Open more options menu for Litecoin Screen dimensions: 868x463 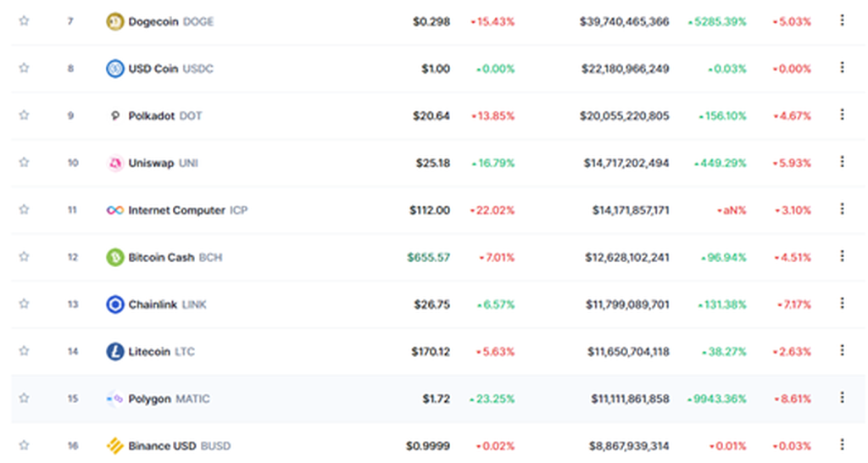pyautogui.click(x=842, y=350)
